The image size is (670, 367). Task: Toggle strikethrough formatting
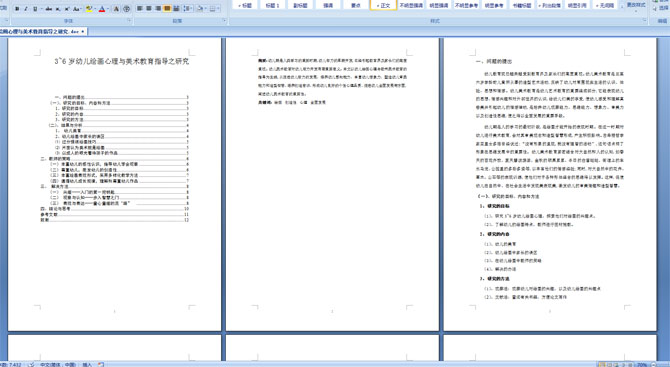coord(49,9)
